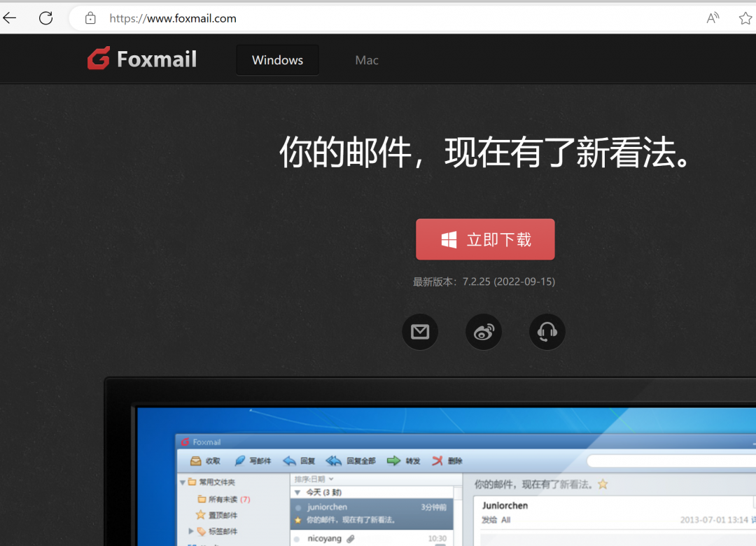Switch to the Mac tab
The width and height of the screenshot is (756, 546).
pos(366,60)
